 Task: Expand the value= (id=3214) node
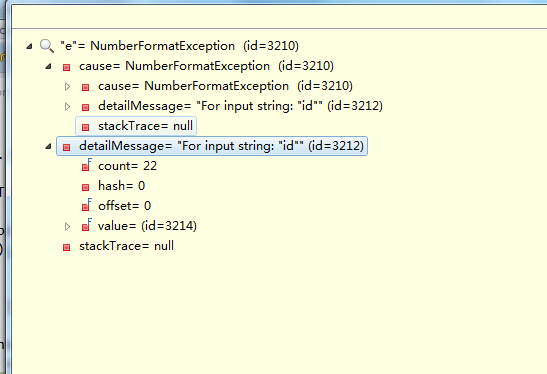pyautogui.click(x=68, y=226)
